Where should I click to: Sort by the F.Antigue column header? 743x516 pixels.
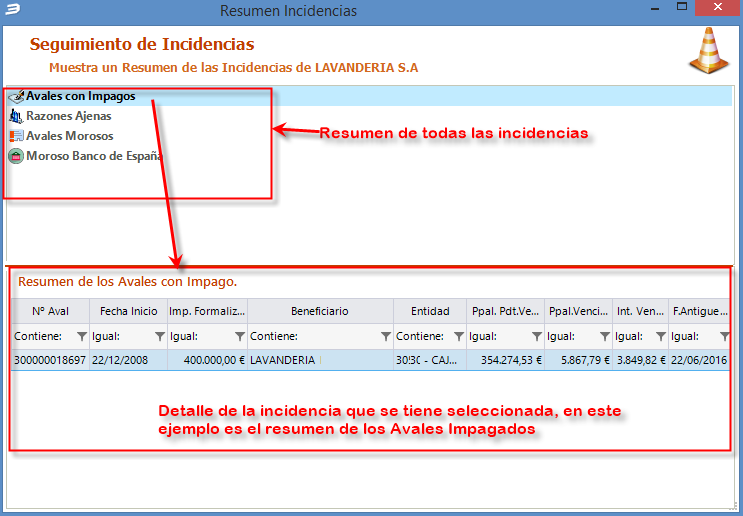[x=699, y=311]
